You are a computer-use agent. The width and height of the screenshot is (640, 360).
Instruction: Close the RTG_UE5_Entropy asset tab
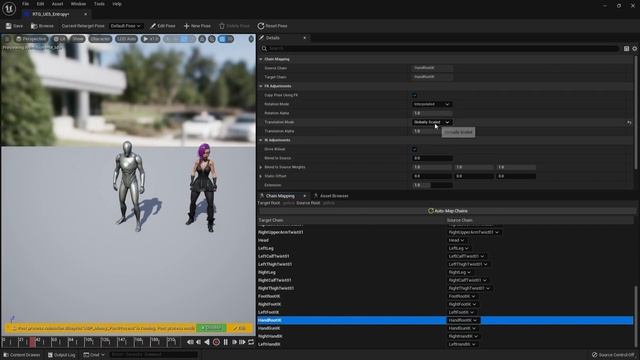[x=85, y=14]
